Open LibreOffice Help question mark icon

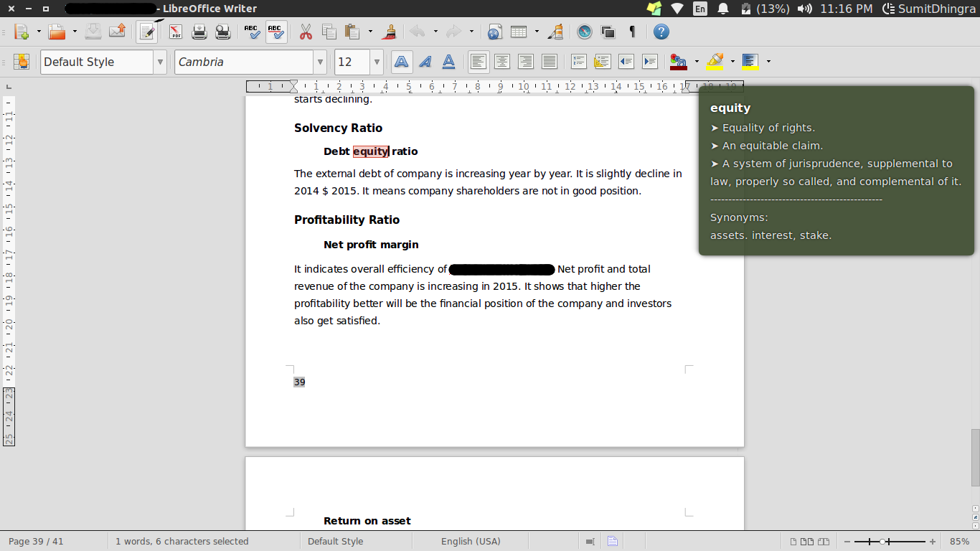(661, 32)
